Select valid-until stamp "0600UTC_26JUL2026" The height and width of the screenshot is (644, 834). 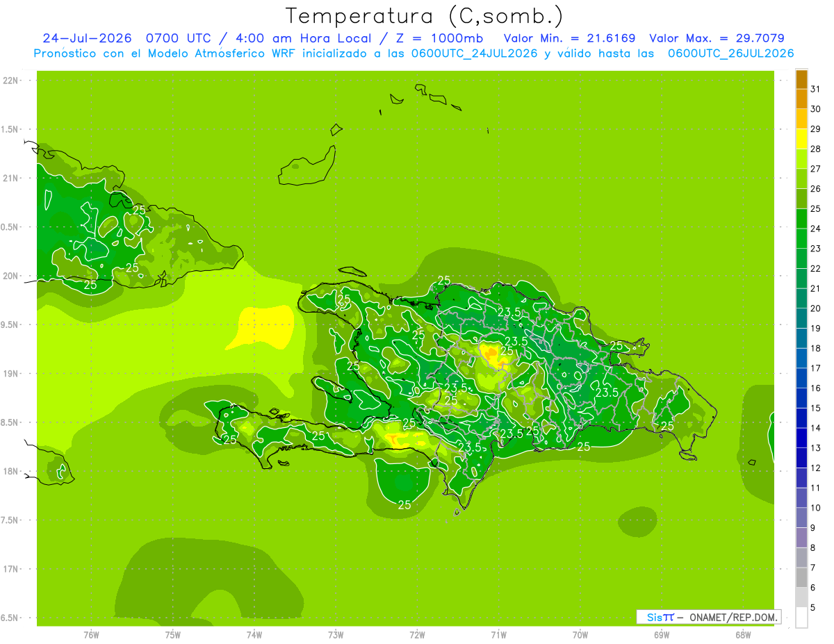point(731,53)
